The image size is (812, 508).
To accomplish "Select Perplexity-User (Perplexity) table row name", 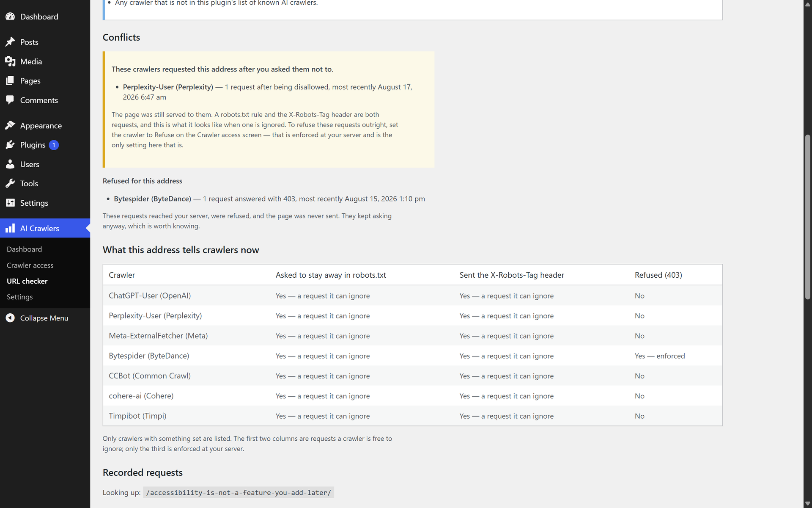I will (x=155, y=315).
